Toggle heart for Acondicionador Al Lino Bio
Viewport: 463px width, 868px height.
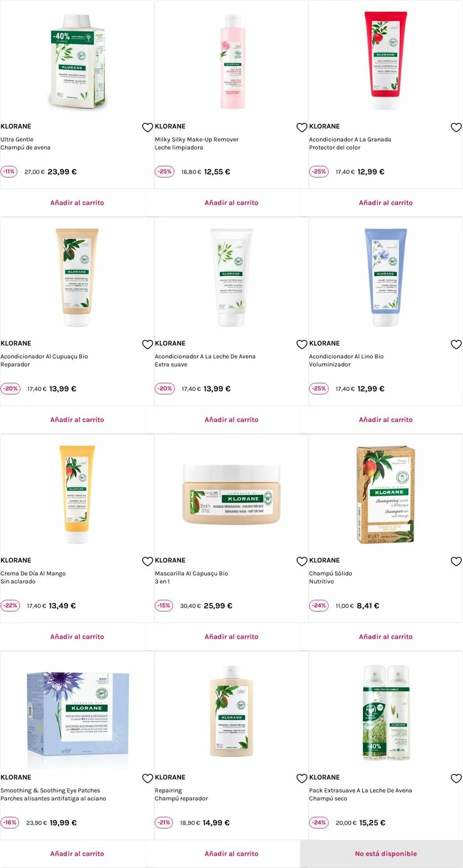click(456, 344)
